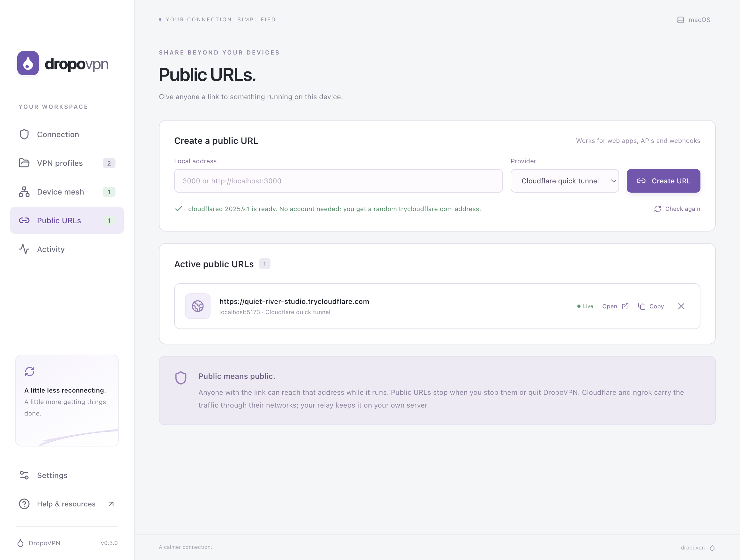Stop the quiet-river-studio tunnel with the X

coord(681,306)
